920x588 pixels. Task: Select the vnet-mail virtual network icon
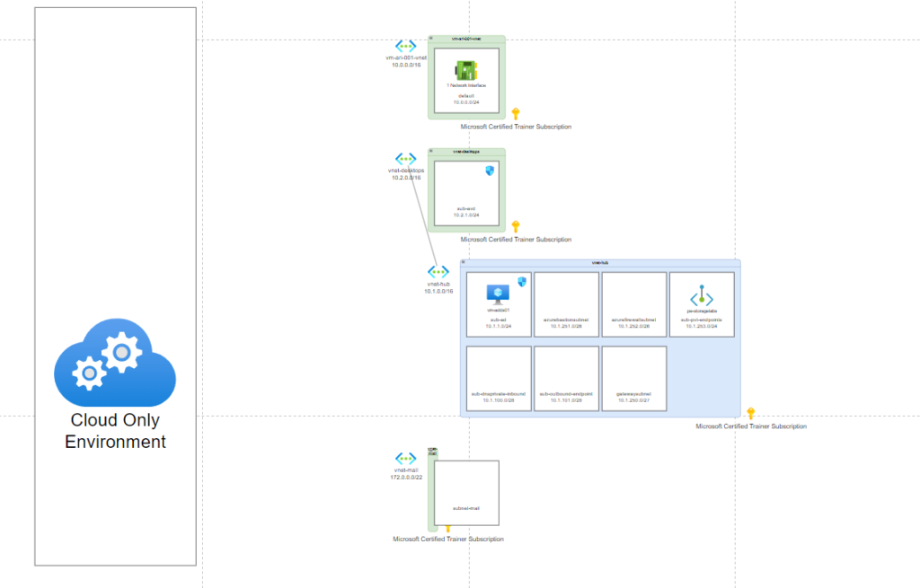[406, 458]
